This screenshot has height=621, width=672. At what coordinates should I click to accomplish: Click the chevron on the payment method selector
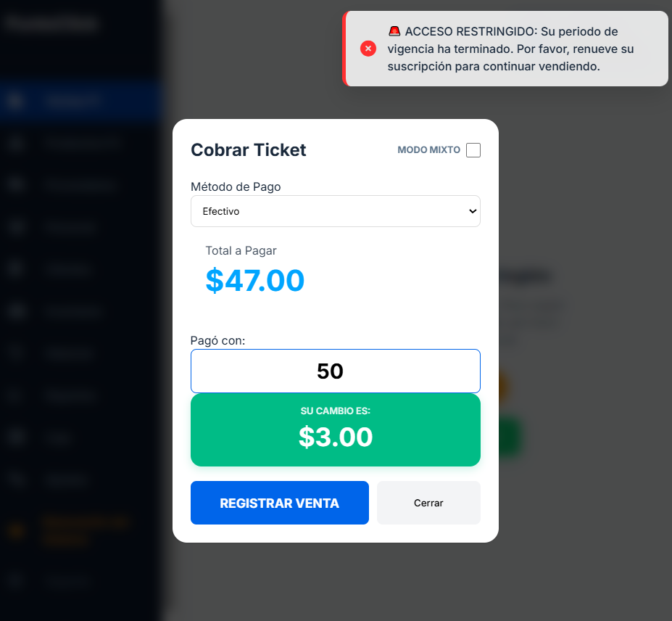[472, 210]
